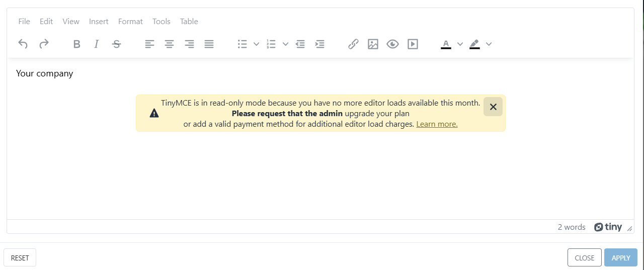This screenshot has height=270, width=644.
Task: Follow the Learn more link
Action: pos(437,124)
